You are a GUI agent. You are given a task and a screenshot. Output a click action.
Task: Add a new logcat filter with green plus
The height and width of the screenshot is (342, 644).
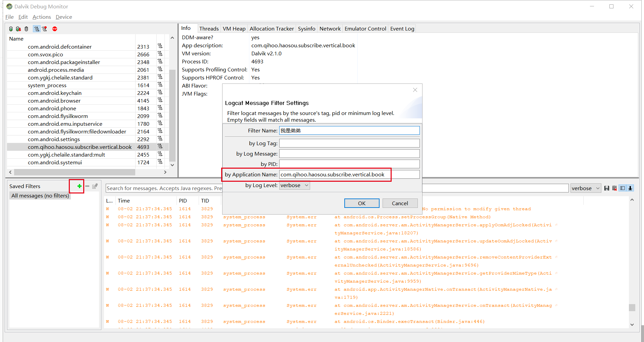tap(79, 186)
